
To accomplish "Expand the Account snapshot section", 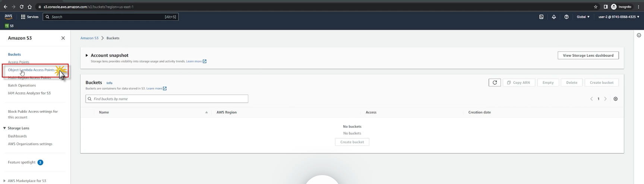I will (87, 55).
